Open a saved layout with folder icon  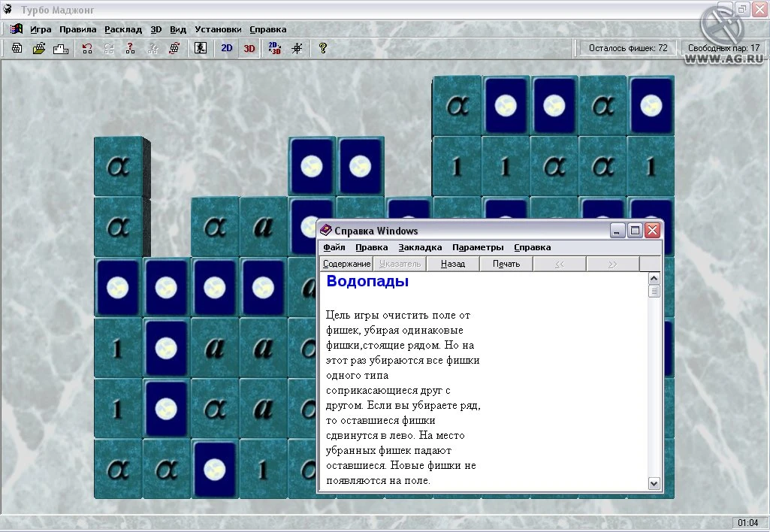point(39,48)
